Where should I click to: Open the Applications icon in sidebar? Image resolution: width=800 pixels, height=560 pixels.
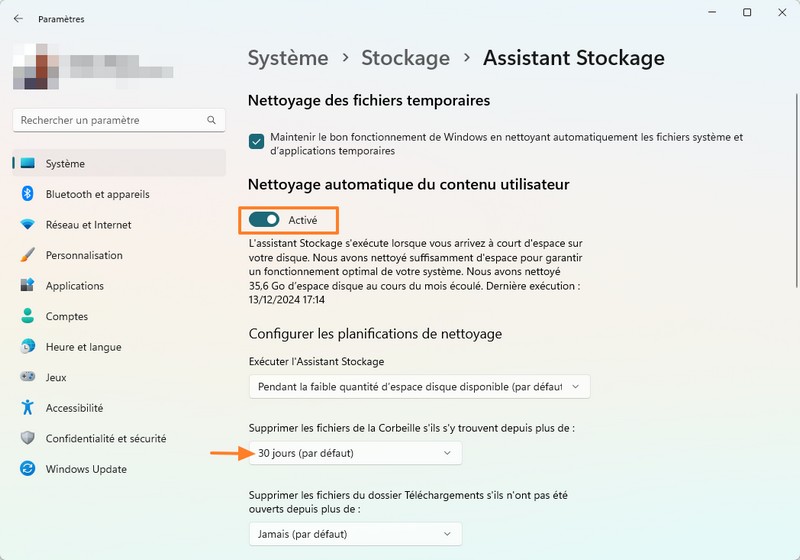(x=28, y=286)
